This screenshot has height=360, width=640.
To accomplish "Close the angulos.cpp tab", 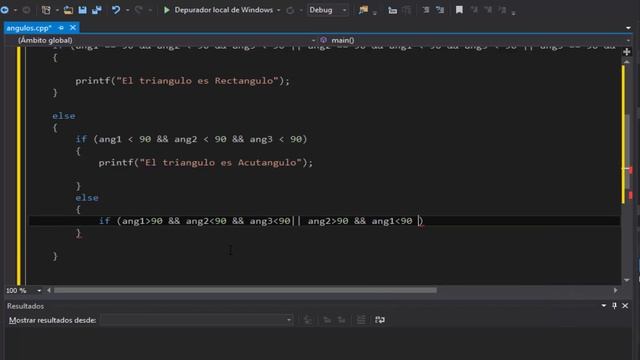I will tap(73, 28).
